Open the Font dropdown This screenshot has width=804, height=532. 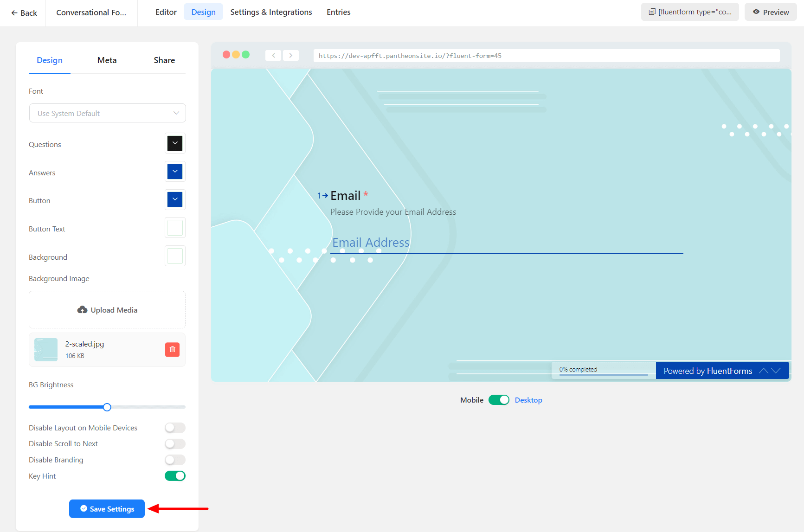pyautogui.click(x=108, y=113)
